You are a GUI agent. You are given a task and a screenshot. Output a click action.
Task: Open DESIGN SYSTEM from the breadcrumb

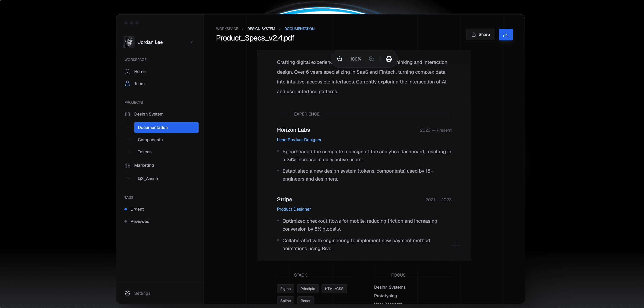pos(261,29)
